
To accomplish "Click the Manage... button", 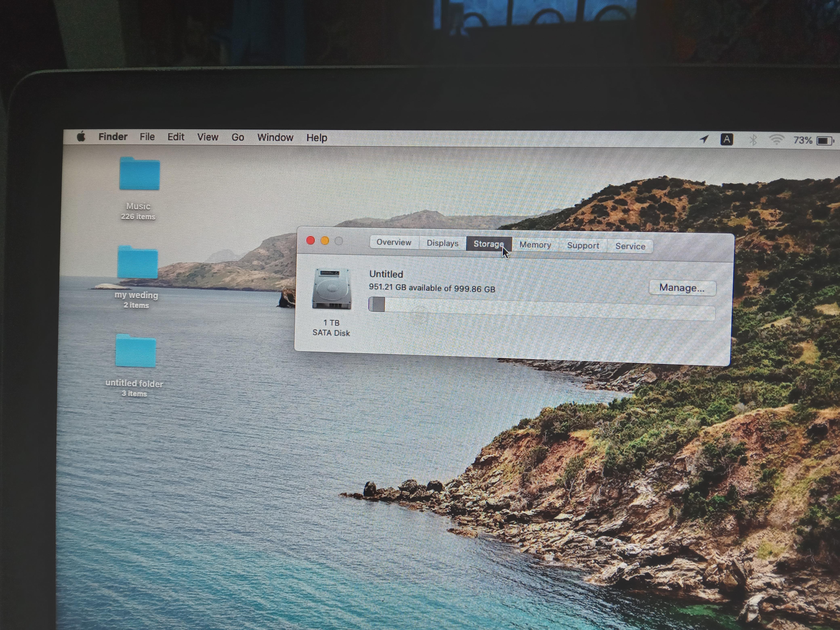I will click(682, 288).
